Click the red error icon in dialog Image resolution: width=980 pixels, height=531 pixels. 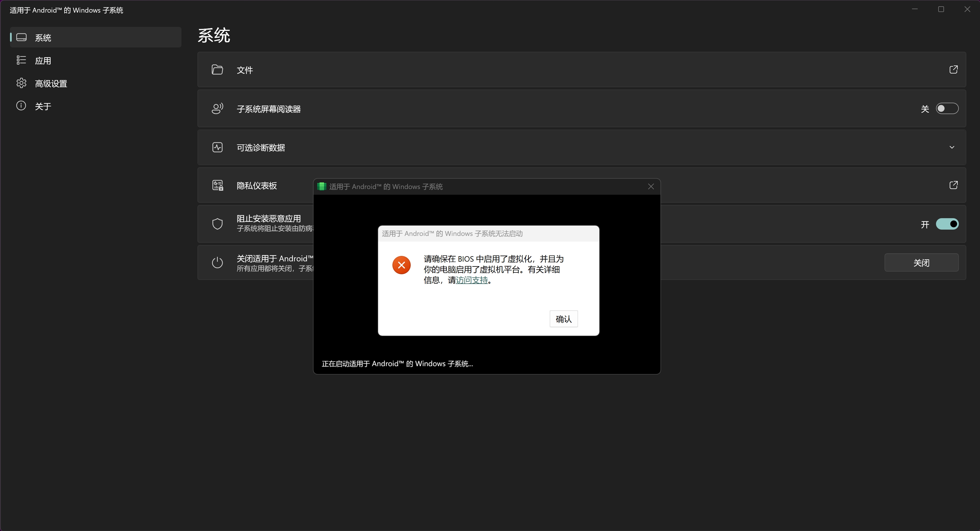[401, 265]
